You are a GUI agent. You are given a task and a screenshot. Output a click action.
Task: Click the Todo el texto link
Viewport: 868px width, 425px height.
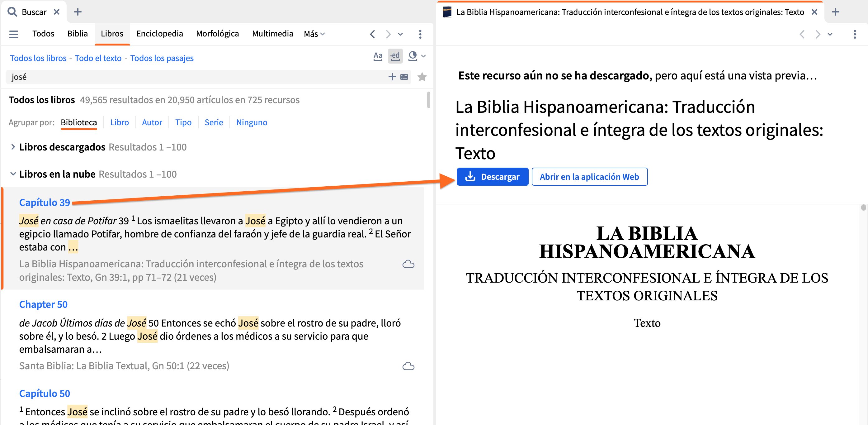pos(98,58)
